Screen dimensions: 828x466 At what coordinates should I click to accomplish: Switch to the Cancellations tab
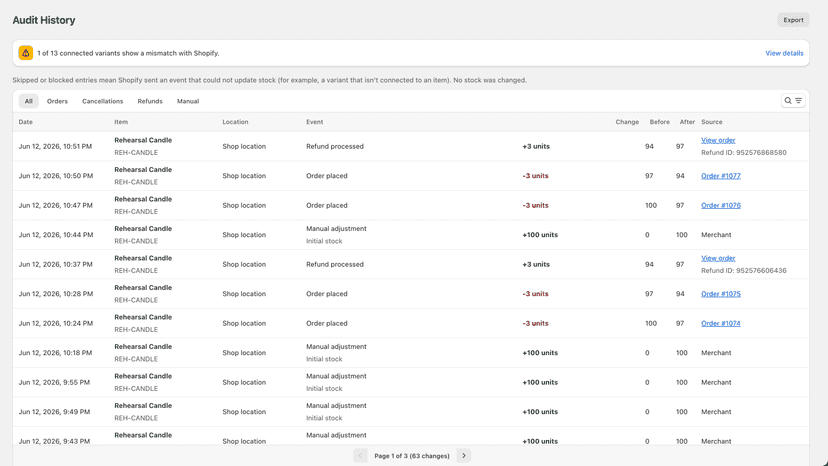click(x=102, y=101)
